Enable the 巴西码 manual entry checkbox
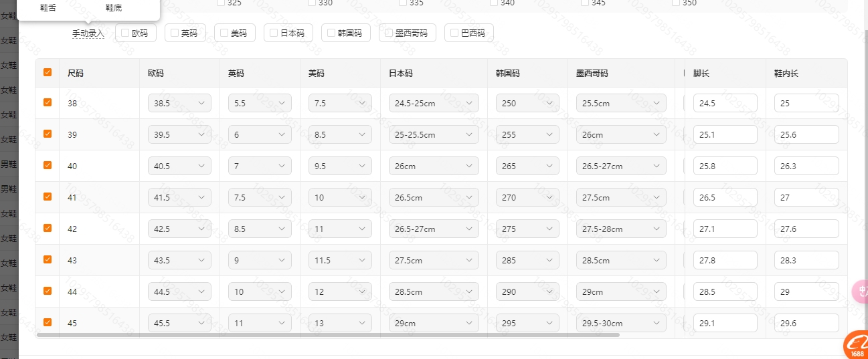The width and height of the screenshot is (868, 359). [x=454, y=33]
